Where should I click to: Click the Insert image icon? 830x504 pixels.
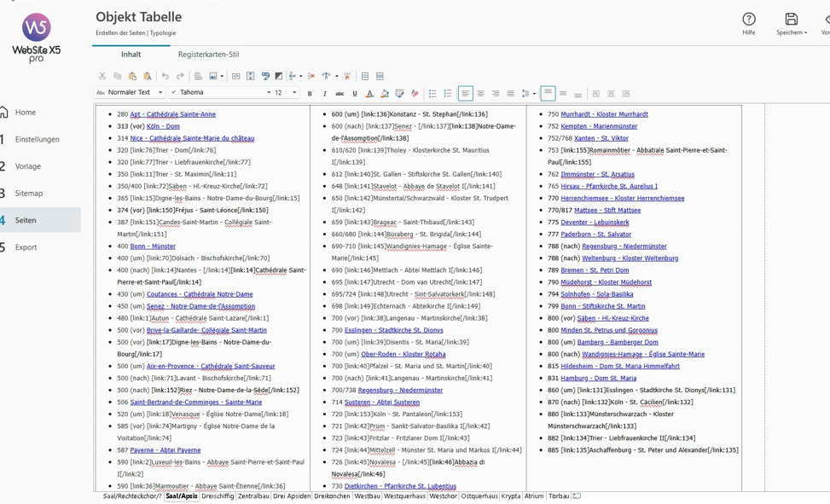[212, 76]
